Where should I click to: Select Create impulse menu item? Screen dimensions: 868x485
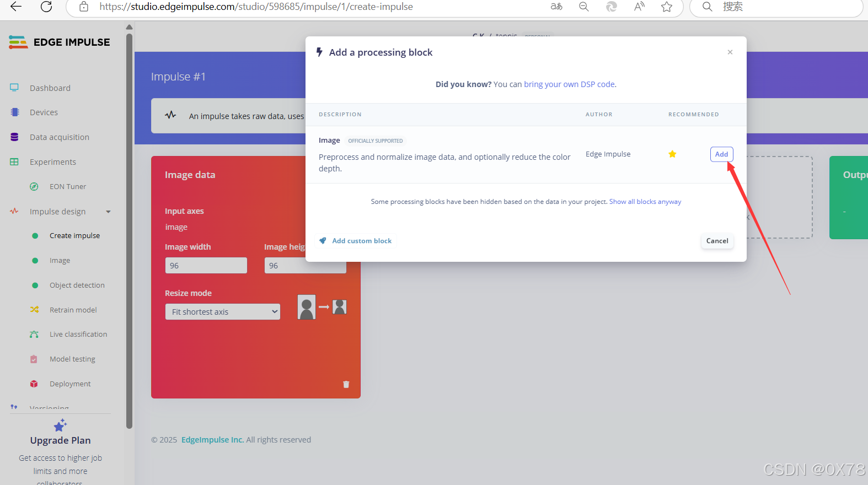(x=75, y=235)
